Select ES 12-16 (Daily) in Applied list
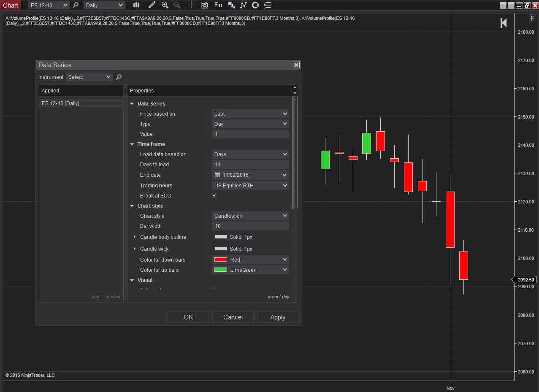539x392 pixels. [81, 103]
